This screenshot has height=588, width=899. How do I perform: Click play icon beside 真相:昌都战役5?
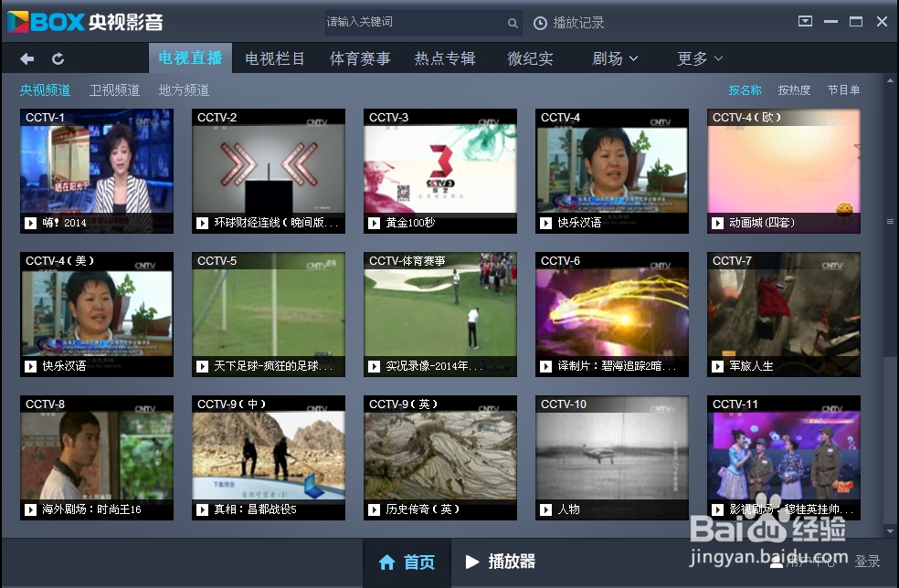(x=203, y=509)
